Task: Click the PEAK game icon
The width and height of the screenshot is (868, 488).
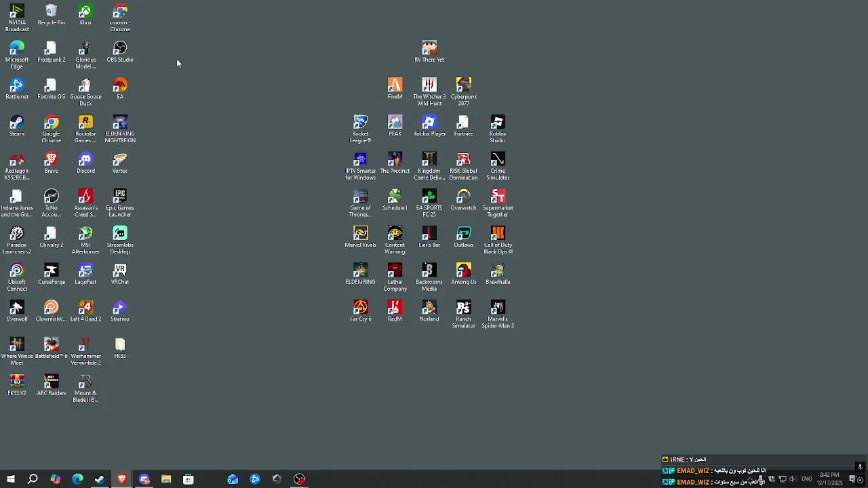Action: [395, 126]
